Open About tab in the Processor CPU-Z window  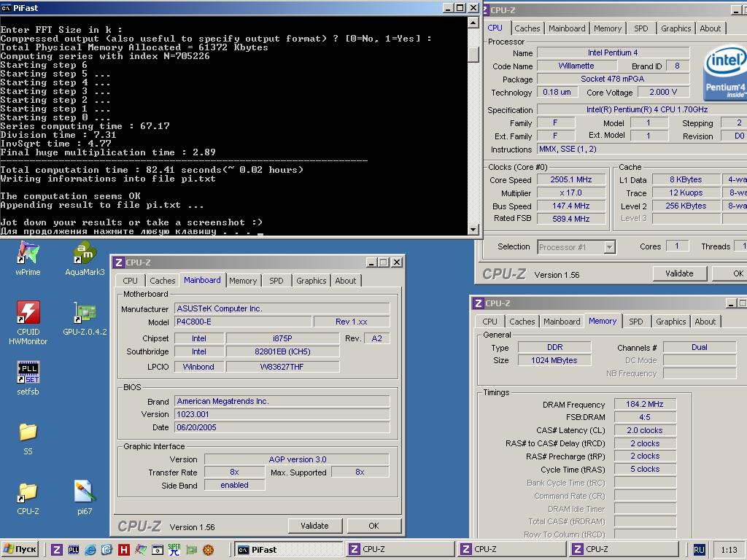pos(710,28)
